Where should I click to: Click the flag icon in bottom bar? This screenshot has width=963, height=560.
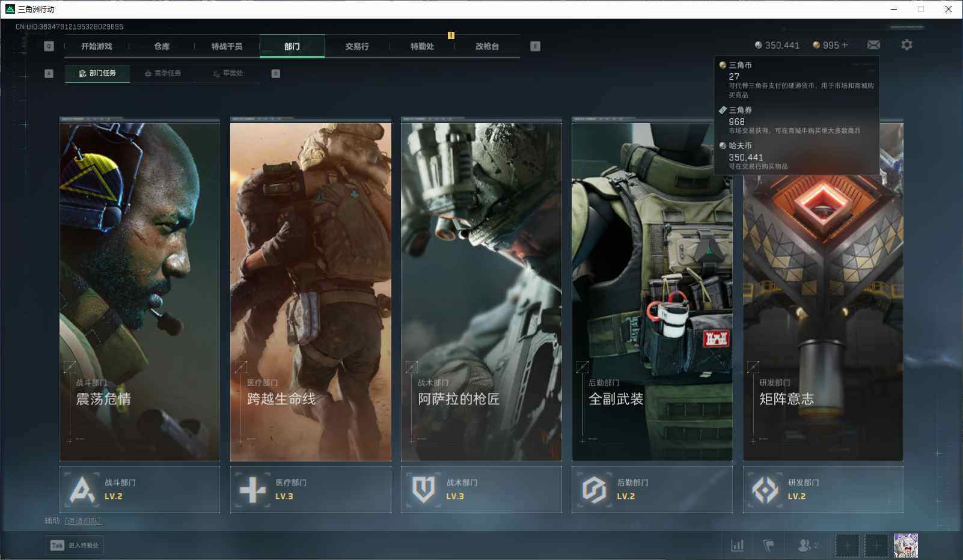pyautogui.click(x=768, y=546)
